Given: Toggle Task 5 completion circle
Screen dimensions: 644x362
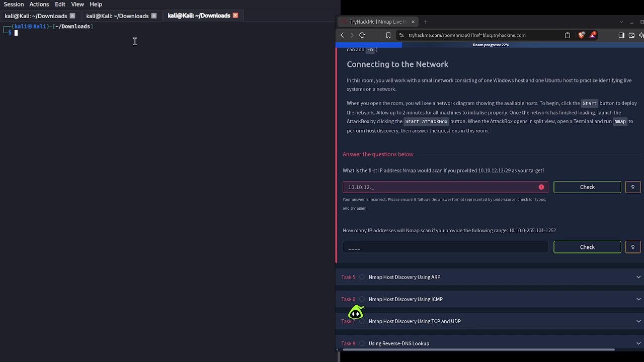Looking at the screenshot, I should point(362,277).
